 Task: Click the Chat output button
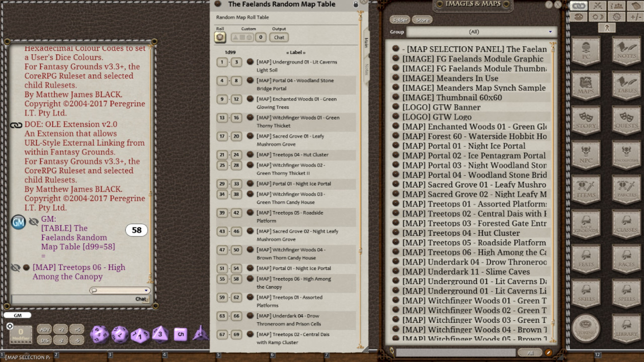pos(279,37)
